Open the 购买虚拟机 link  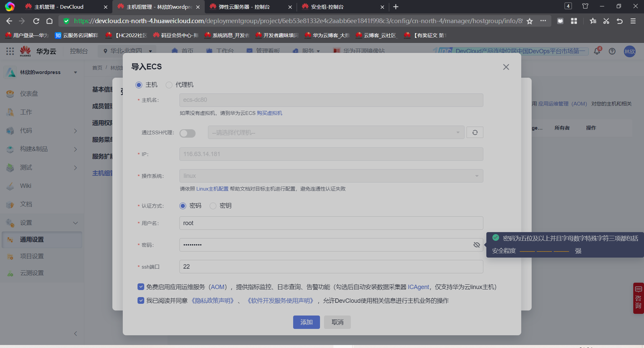tap(270, 113)
